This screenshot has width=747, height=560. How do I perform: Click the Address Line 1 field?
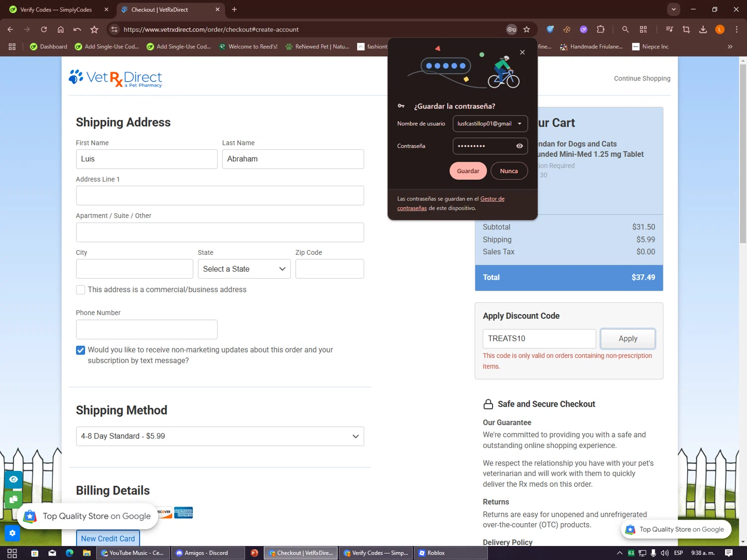[x=220, y=196]
